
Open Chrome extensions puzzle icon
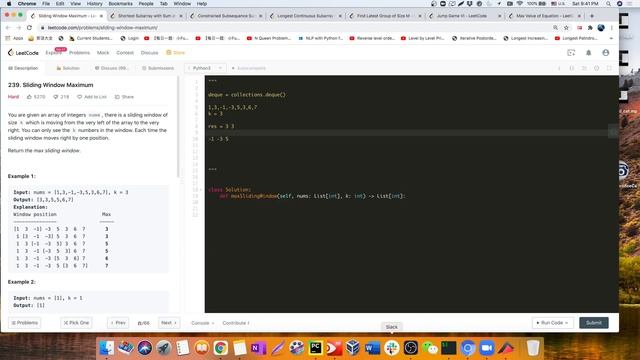tap(590, 28)
